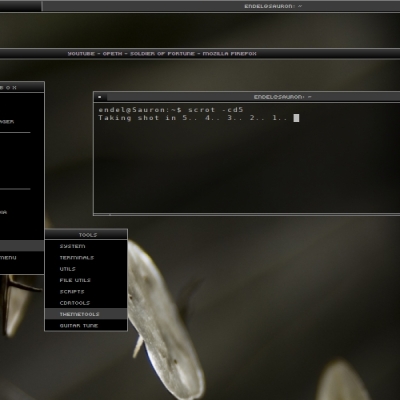Click the small button in terminal title bar

100,97
